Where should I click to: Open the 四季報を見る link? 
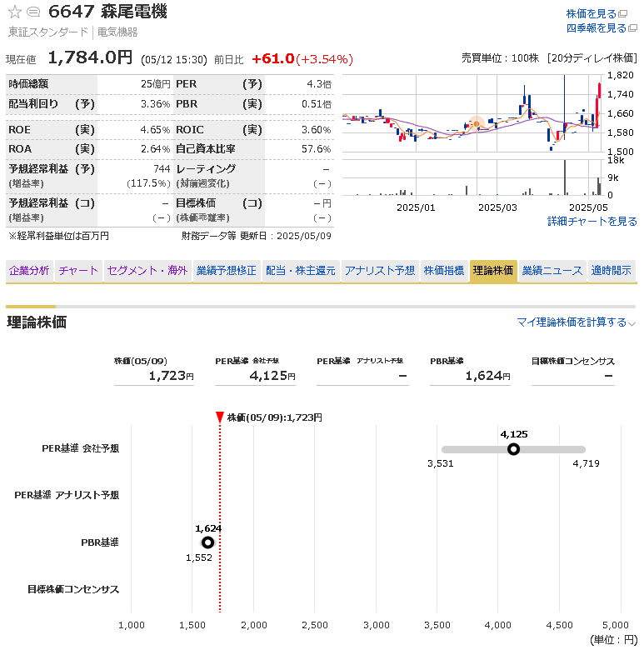tap(596, 28)
